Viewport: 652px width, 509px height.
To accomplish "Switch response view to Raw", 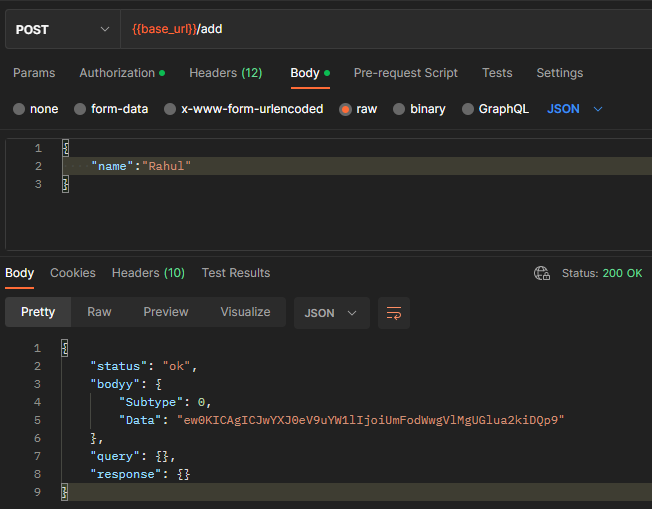I will click(99, 312).
